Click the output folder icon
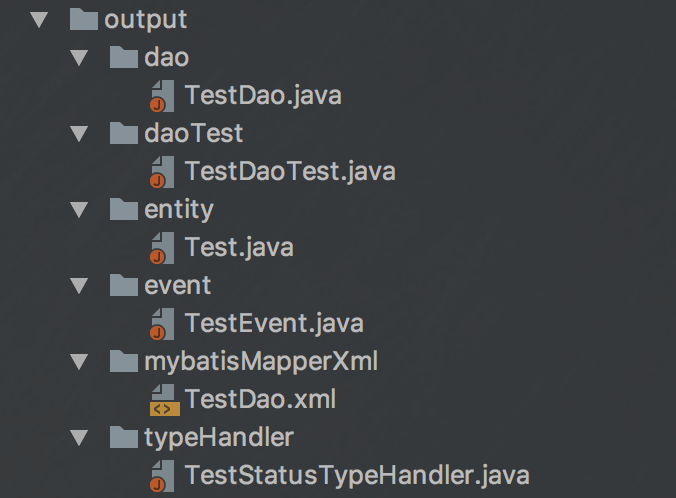The image size is (676, 498). point(84,19)
